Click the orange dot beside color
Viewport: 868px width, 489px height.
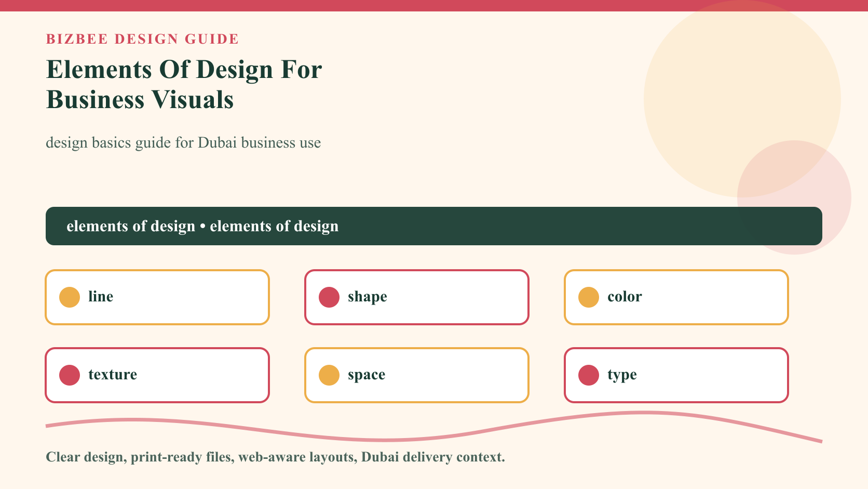pyautogui.click(x=589, y=297)
